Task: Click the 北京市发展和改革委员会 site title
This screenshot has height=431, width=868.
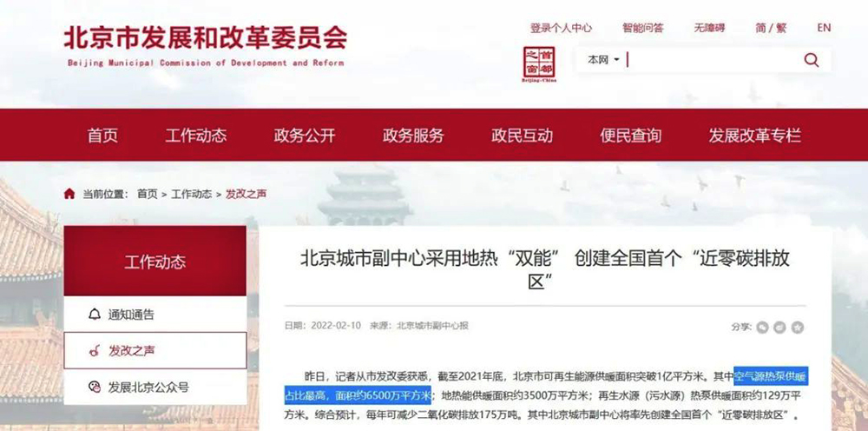Action: pyautogui.click(x=206, y=38)
